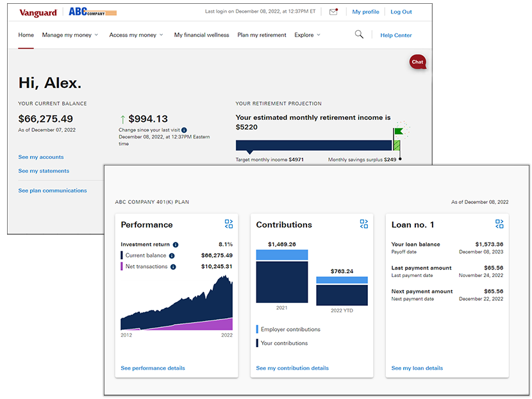The height and width of the screenshot is (399, 532).
Task: Expand the Manage my money dropdown
Action: [x=70, y=35]
